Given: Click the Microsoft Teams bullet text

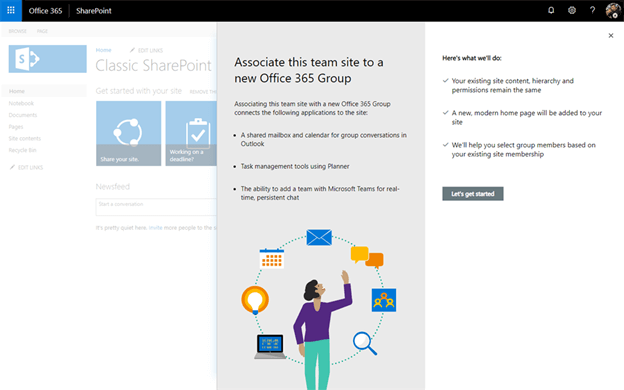Looking at the screenshot, I should (320, 193).
